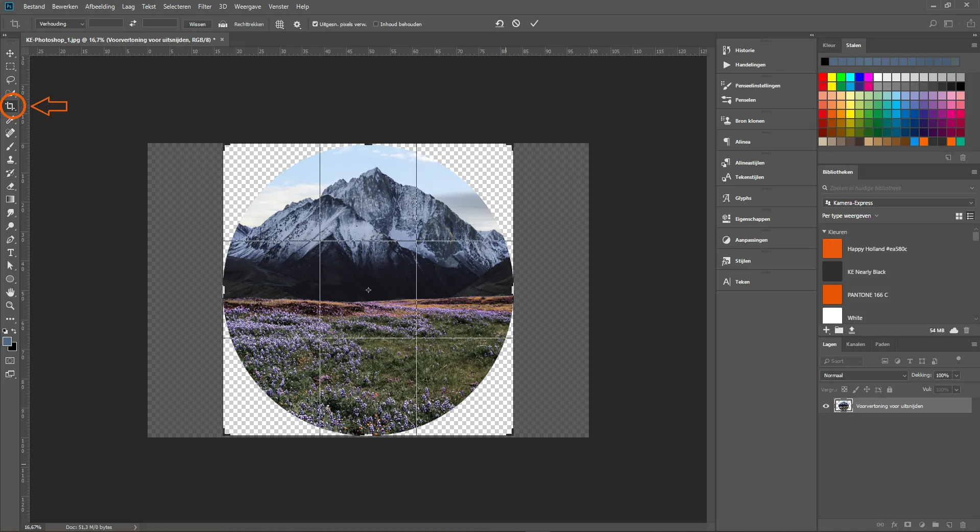Select the Dodge tool

(10, 226)
